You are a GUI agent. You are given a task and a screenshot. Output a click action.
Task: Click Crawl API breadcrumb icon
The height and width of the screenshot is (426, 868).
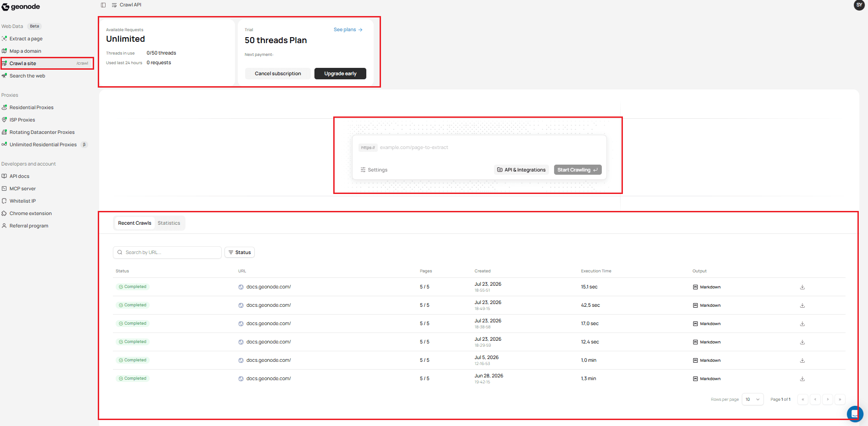pyautogui.click(x=114, y=5)
